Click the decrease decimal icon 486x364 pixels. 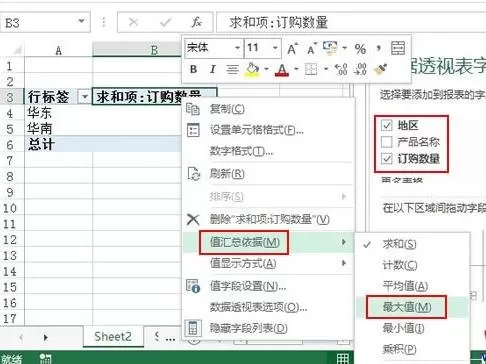(361, 69)
